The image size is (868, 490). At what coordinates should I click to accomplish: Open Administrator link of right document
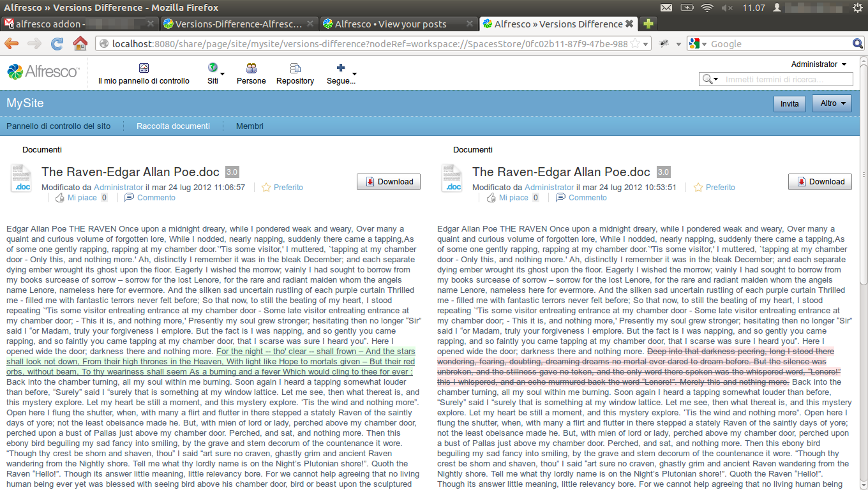550,188
